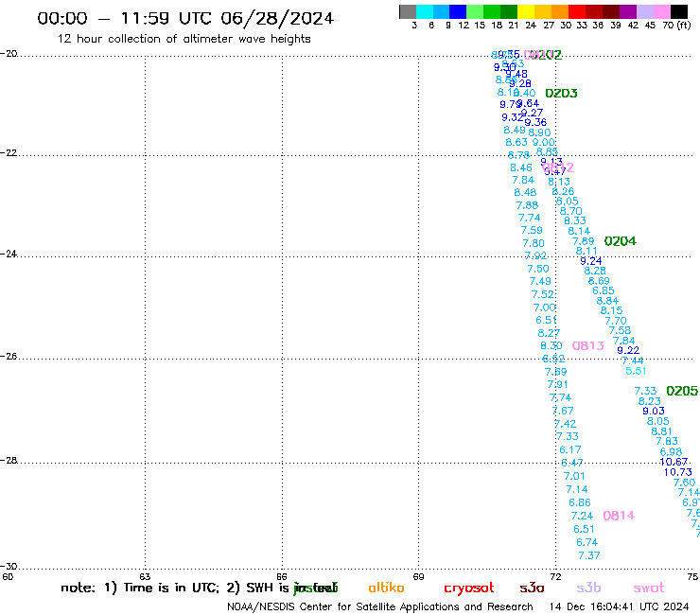Click the wave height value 10.73
700x615 pixels.
pos(677,472)
